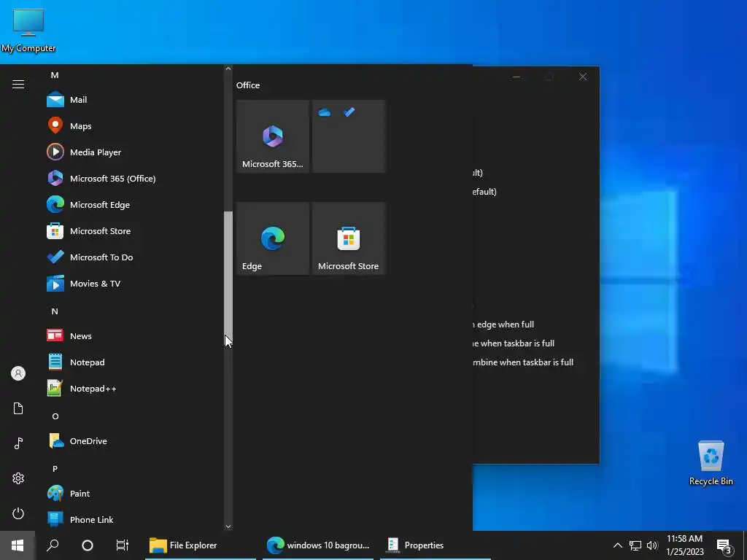The width and height of the screenshot is (747, 560).
Task: Open taskbar Search magnifier
Action: coord(53,545)
